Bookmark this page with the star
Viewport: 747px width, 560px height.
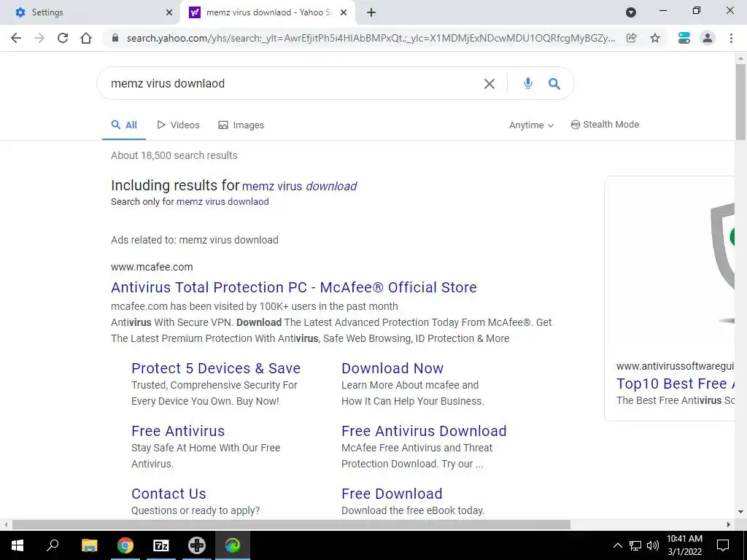coord(655,38)
